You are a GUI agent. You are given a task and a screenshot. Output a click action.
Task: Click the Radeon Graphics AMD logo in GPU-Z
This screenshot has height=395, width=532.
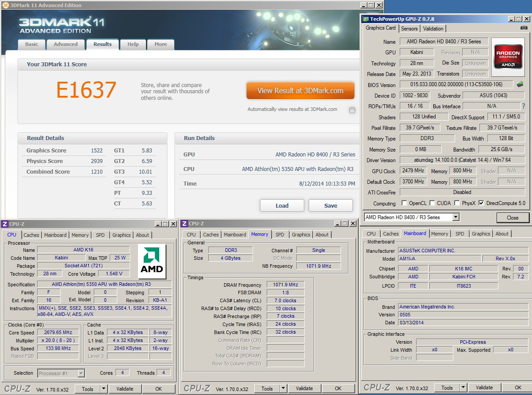coord(509,57)
